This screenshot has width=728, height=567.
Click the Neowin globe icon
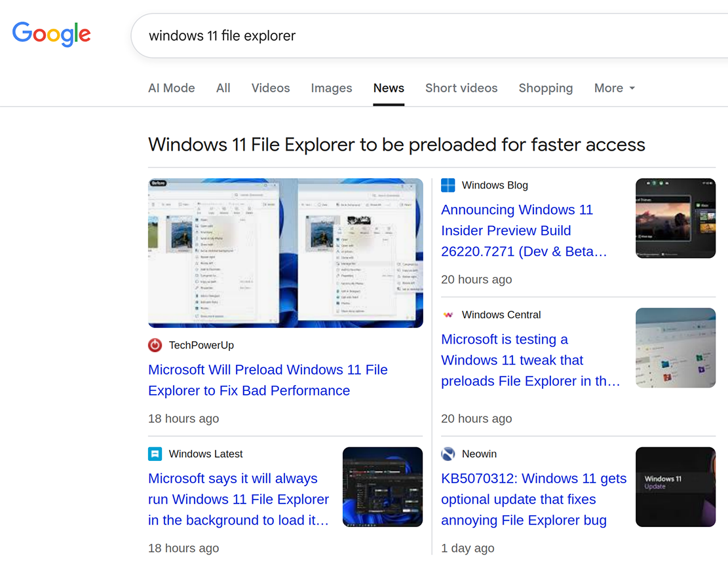(448, 454)
